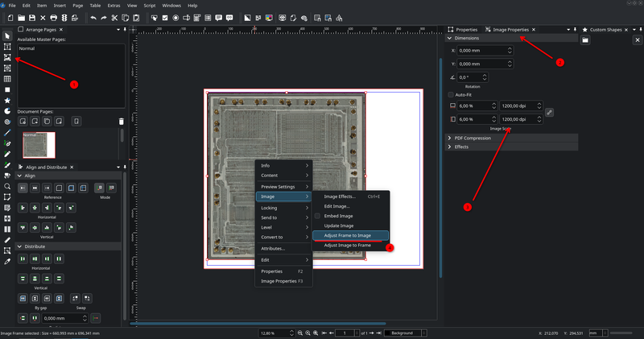Screen dimensions: 644x339
Task: Select the Measurements ruler tool
Action: 7,240
